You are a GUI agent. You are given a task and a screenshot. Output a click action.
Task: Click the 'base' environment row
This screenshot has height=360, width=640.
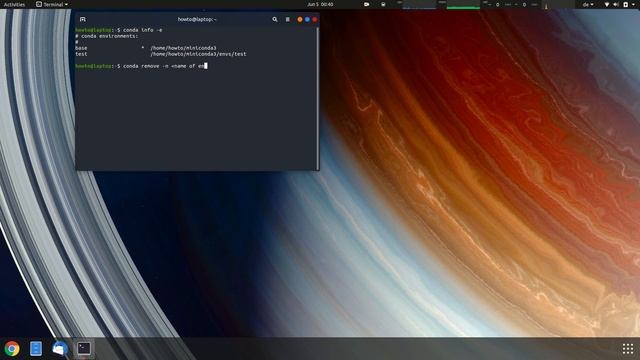coord(146,48)
